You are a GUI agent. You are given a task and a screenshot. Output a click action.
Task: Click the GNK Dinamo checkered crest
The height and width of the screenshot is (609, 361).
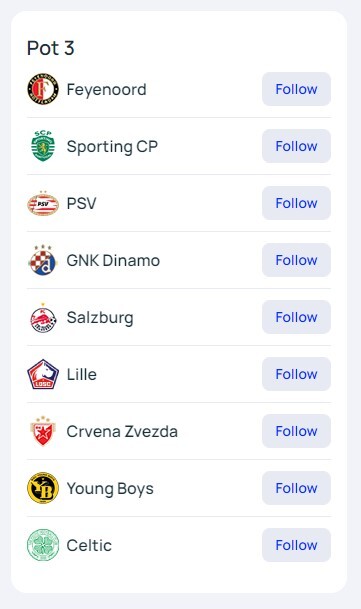(43, 260)
